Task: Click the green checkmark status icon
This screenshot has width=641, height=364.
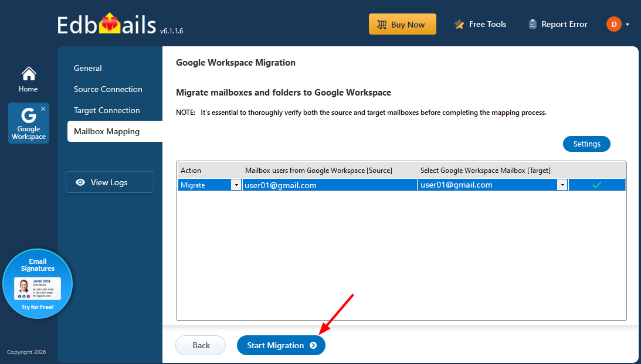Action: pos(597,185)
